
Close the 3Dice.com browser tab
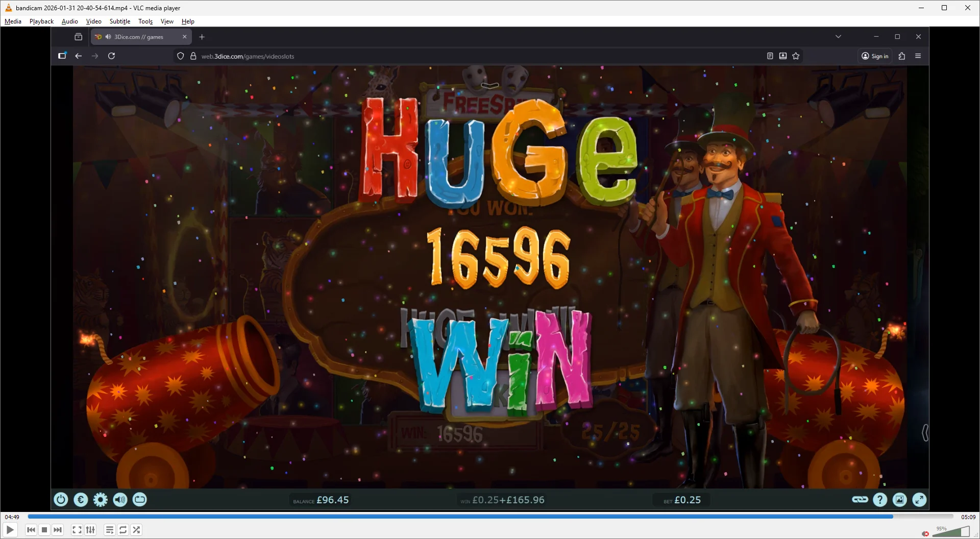point(185,37)
